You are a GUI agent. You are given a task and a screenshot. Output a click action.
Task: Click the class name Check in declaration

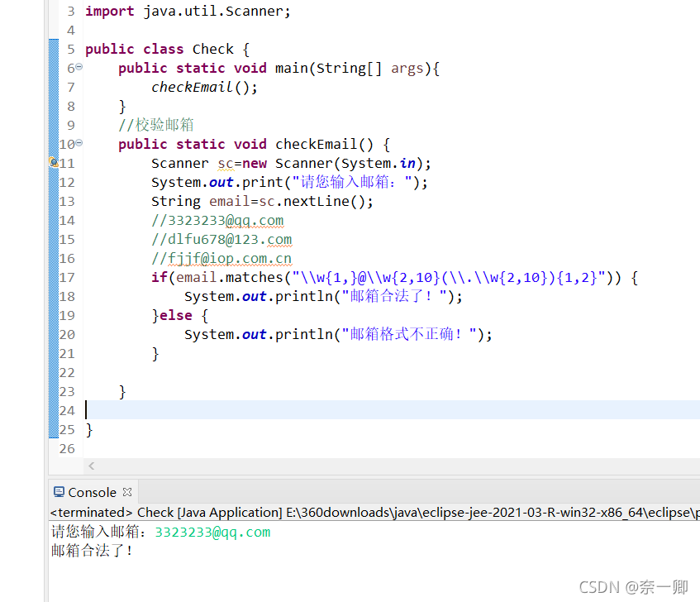point(213,49)
